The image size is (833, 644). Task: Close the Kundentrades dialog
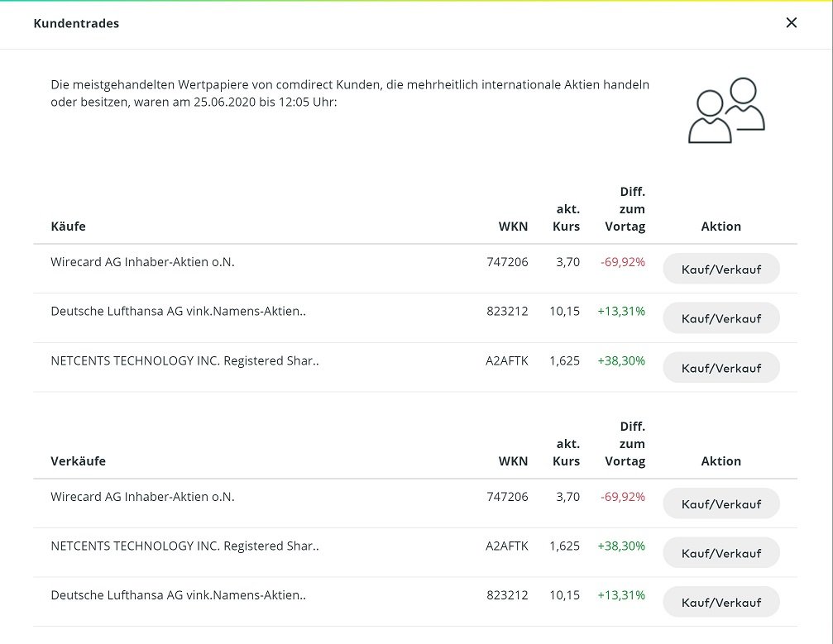[791, 23]
